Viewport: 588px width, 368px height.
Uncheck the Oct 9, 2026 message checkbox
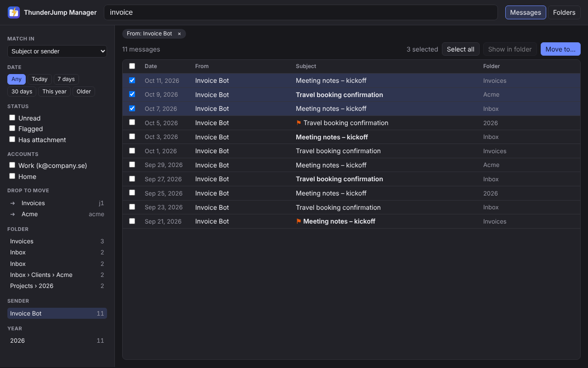132,94
